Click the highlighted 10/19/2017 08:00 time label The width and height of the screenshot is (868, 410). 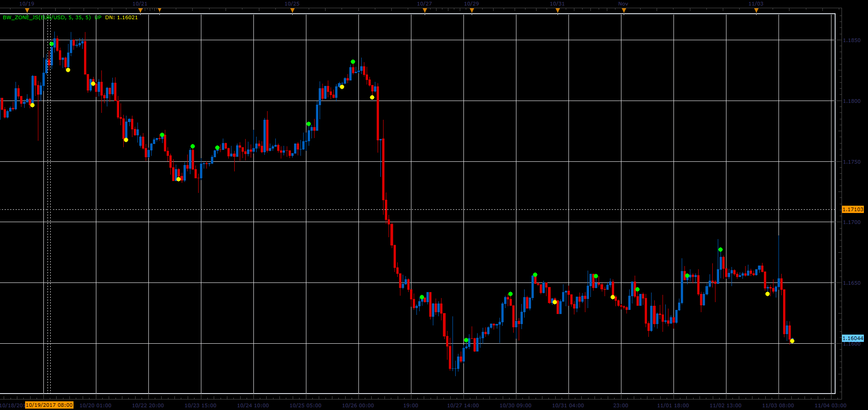click(49, 405)
